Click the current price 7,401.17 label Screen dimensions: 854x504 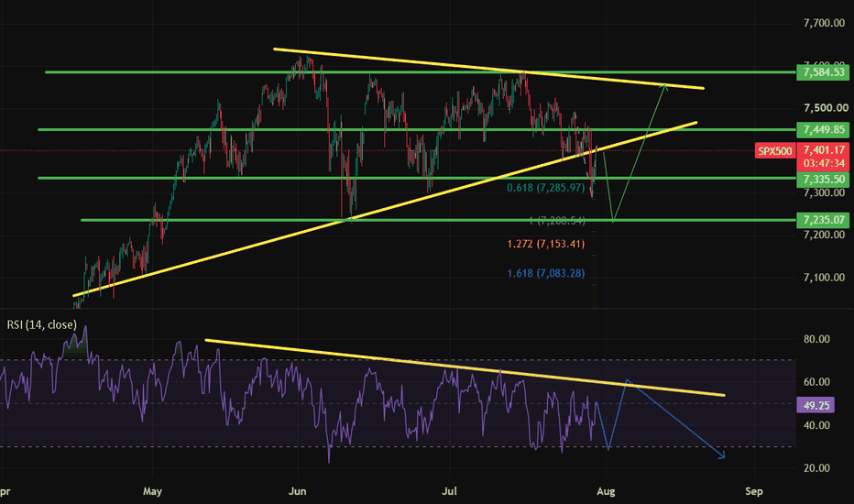click(x=823, y=150)
